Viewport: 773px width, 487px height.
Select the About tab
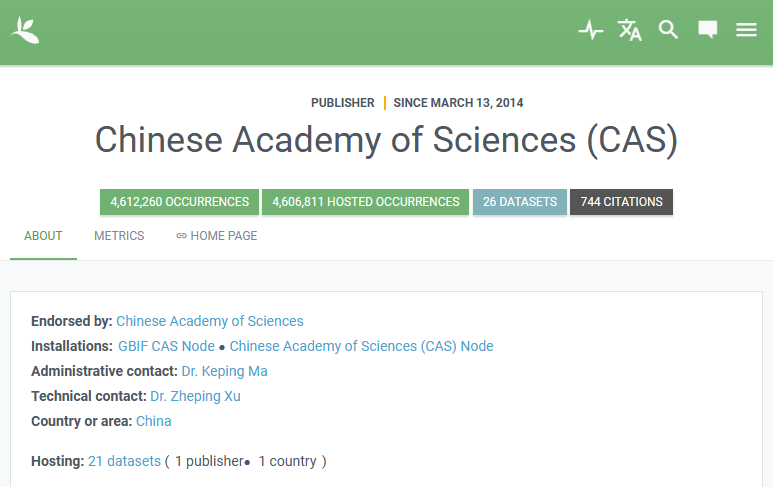(43, 236)
